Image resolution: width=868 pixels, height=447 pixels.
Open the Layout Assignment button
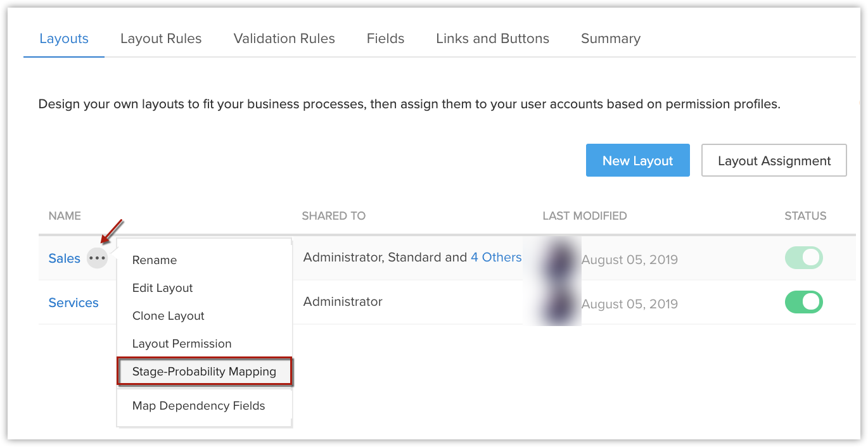tap(774, 160)
